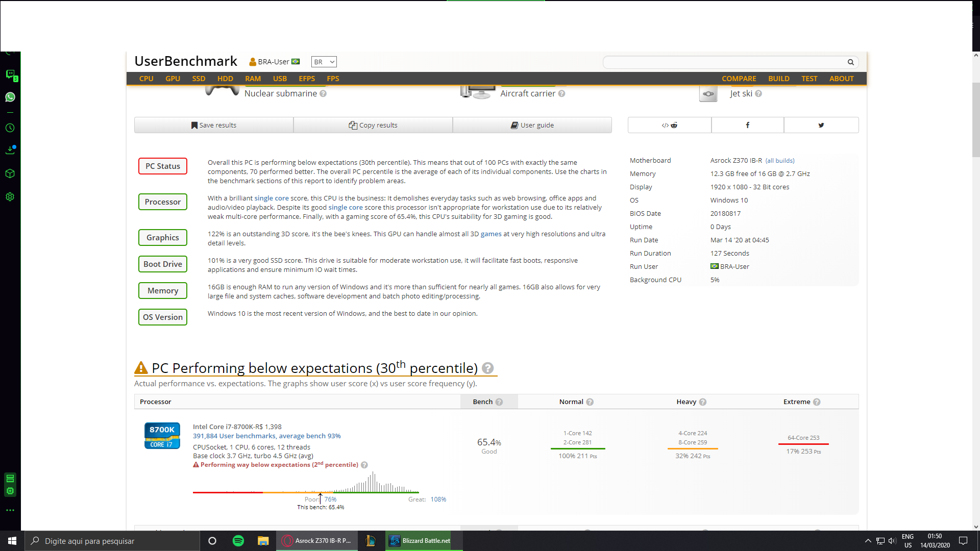Click the Graphics section button
The height and width of the screenshot is (551, 980).
click(163, 238)
